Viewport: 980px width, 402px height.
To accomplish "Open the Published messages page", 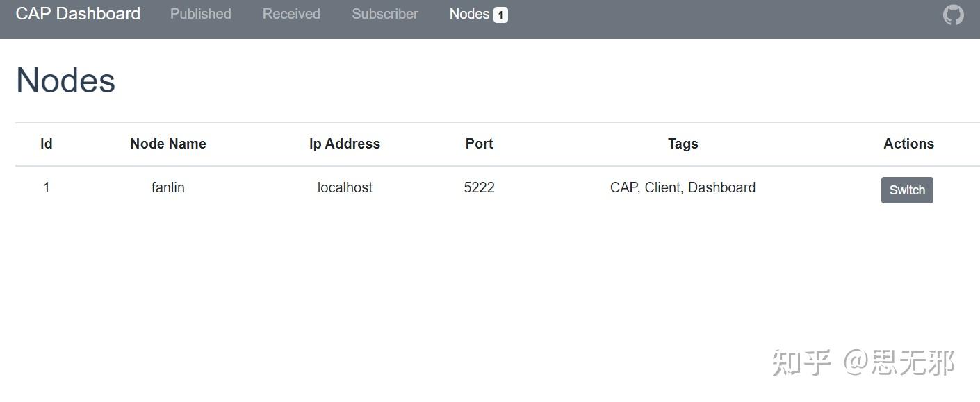I will [x=200, y=13].
